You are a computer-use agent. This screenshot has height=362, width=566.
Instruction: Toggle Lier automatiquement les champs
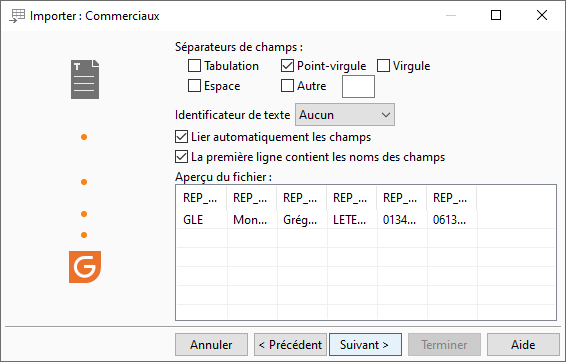[x=181, y=137]
